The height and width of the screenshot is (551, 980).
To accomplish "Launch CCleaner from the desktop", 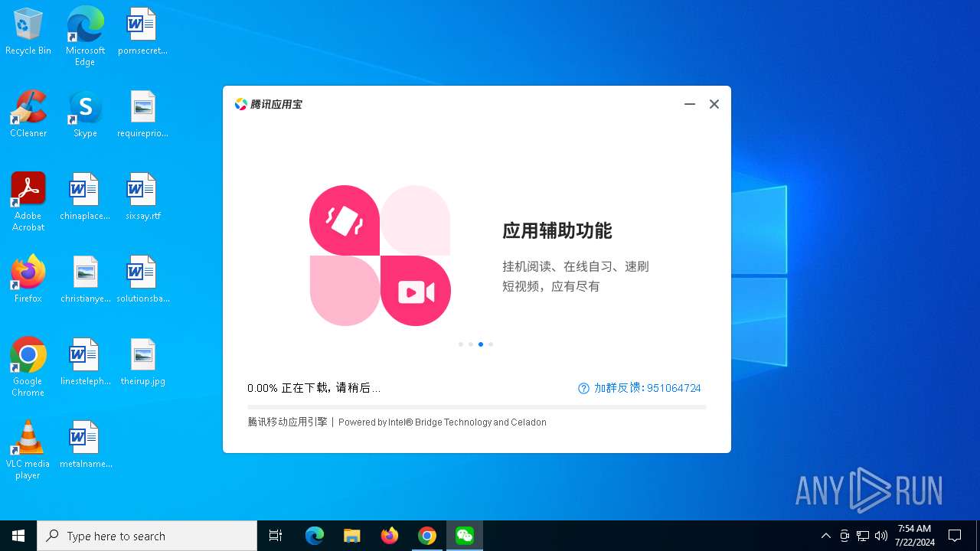I will (x=28, y=115).
